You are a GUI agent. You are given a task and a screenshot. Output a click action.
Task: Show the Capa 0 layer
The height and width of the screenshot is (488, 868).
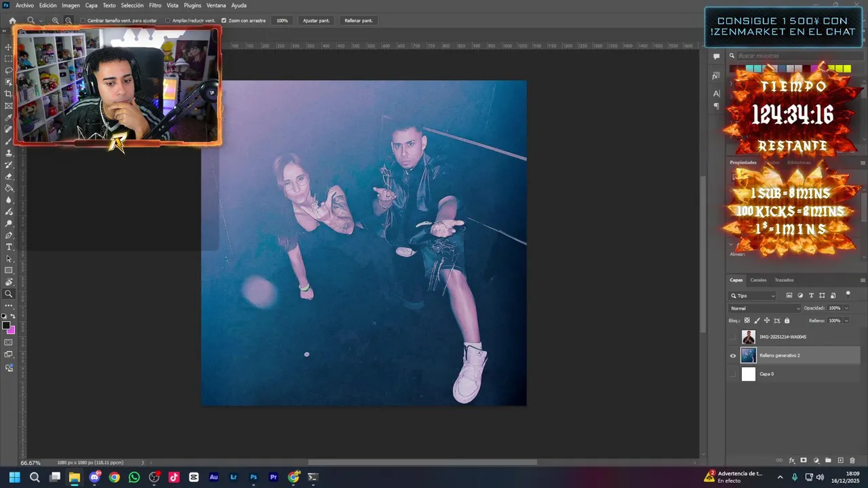pos(732,374)
